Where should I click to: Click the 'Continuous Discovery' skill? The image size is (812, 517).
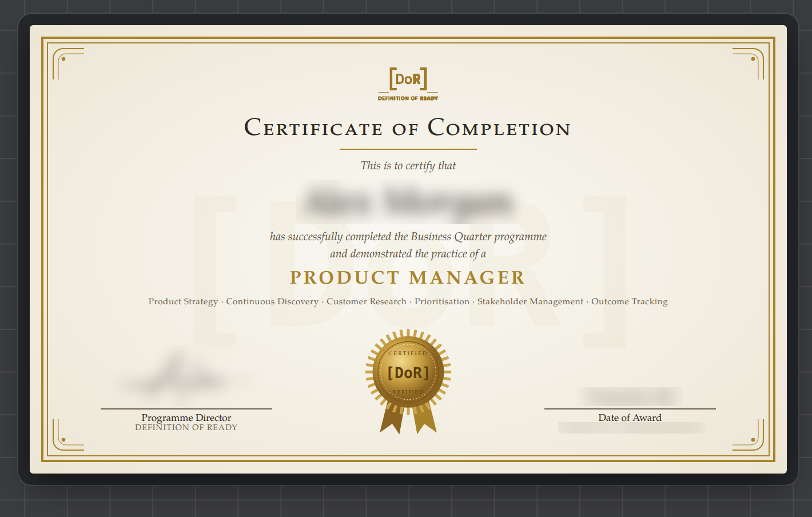coord(272,301)
